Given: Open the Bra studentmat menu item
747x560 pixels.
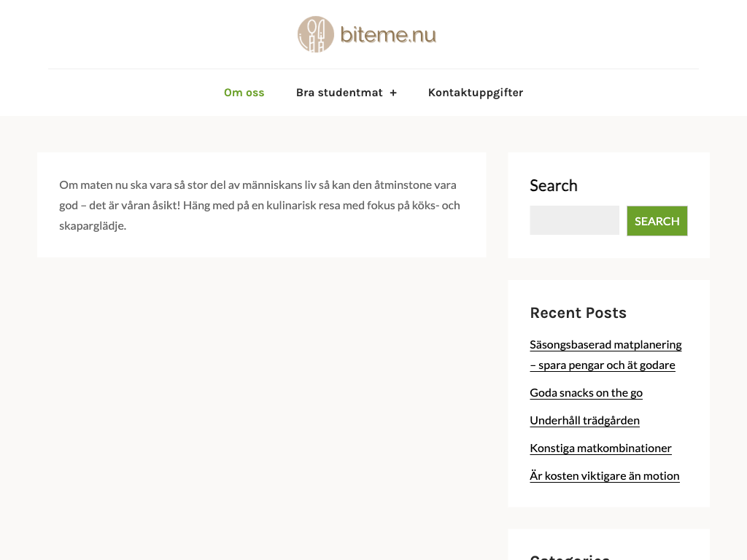Looking at the screenshot, I should pos(339,93).
